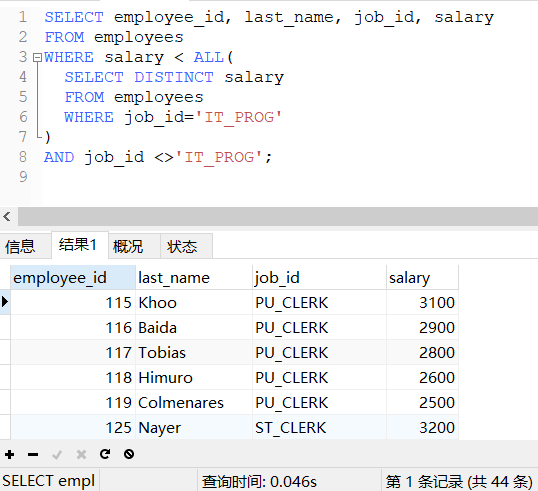Click employee_id cell 119
Screen dimensions: 538x491
point(73,403)
